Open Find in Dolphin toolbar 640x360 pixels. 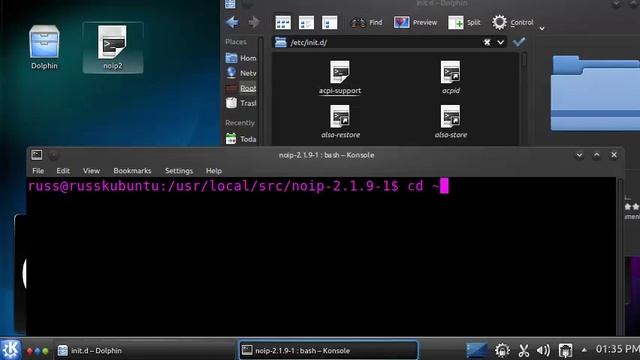click(x=367, y=22)
